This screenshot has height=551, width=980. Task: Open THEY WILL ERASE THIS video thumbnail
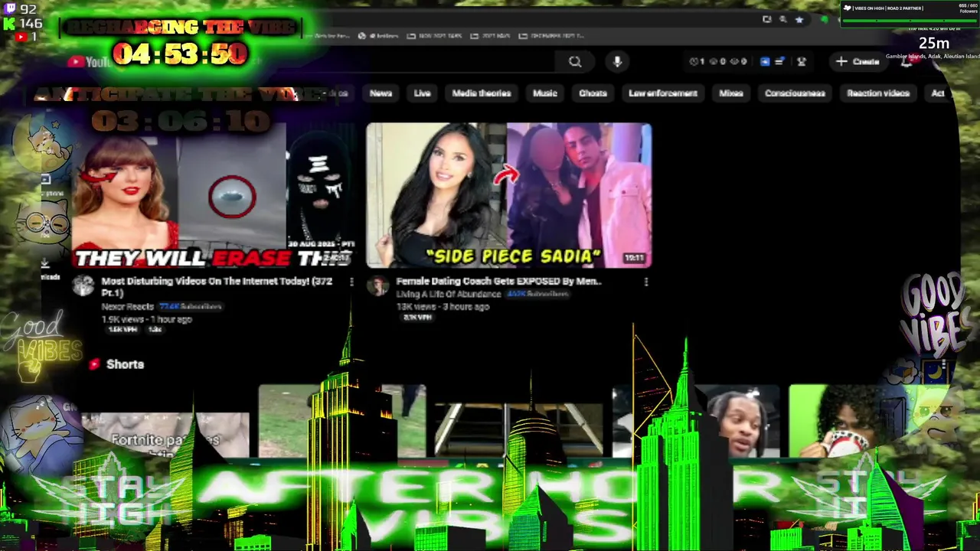pyautogui.click(x=213, y=195)
